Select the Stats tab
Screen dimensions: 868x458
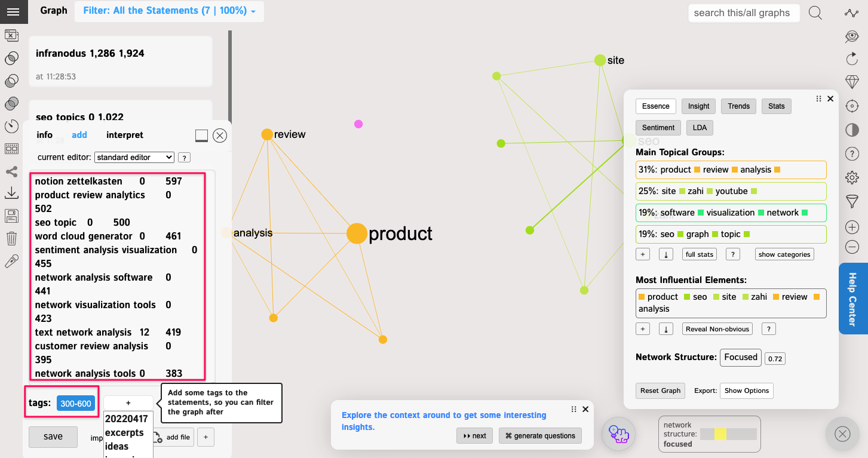point(777,106)
